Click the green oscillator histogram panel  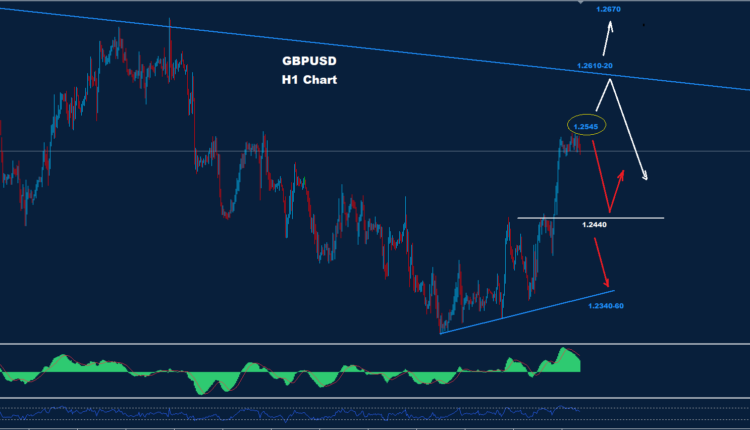point(375,371)
